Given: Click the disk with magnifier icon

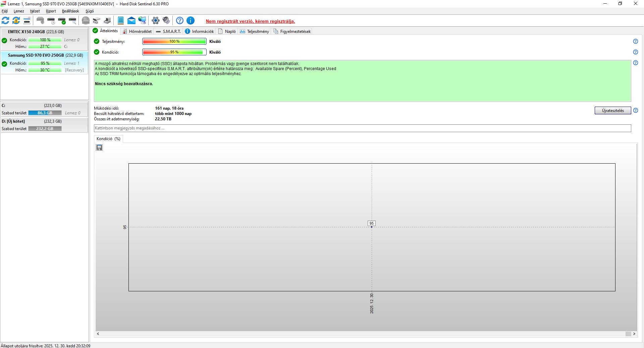Looking at the screenshot, I should point(72,20).
